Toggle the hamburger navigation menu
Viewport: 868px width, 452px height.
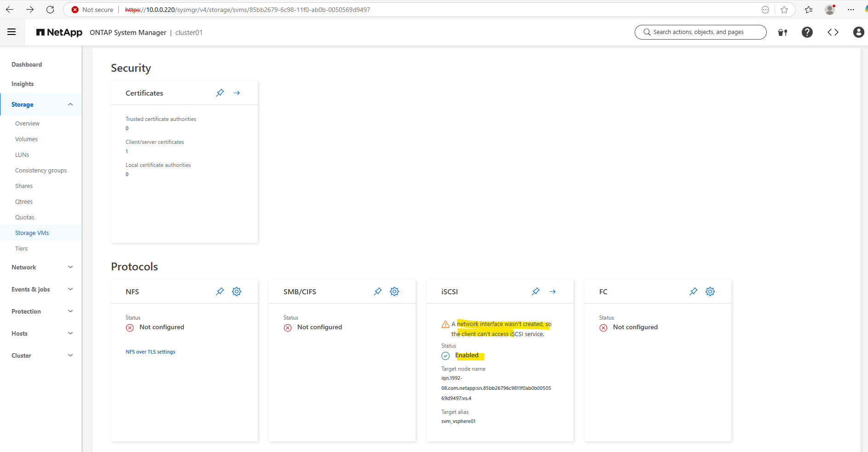pos(12,32)
